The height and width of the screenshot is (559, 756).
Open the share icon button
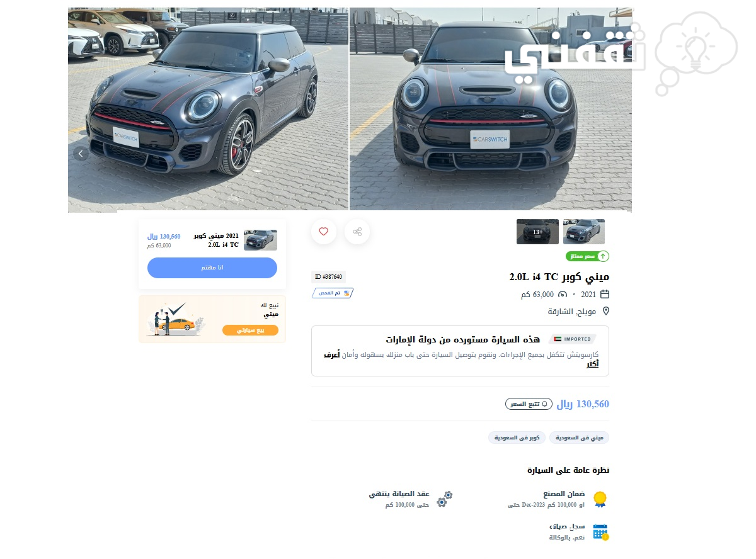357,232
